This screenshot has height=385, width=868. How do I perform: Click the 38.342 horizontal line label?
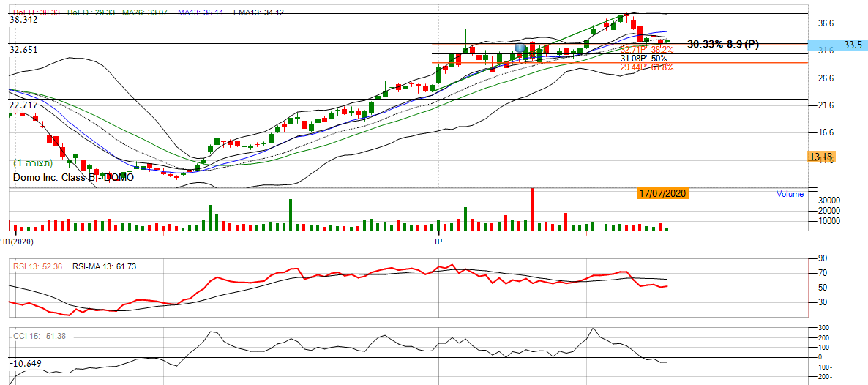point(23,20)
